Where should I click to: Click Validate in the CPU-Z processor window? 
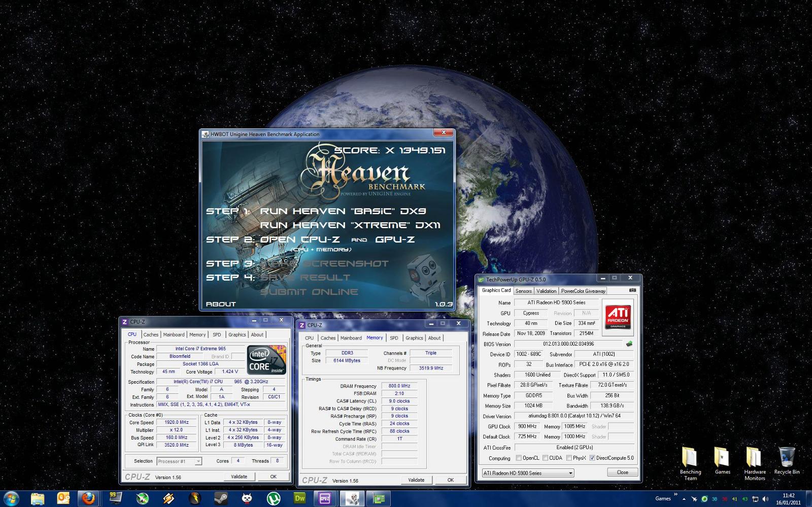(x=239, y=477)
